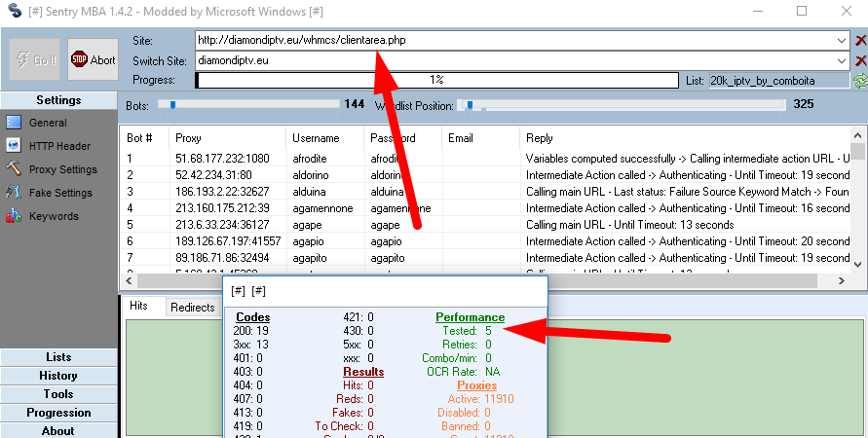Click the grayed-out Go!! lightning button

coord(34,59)
